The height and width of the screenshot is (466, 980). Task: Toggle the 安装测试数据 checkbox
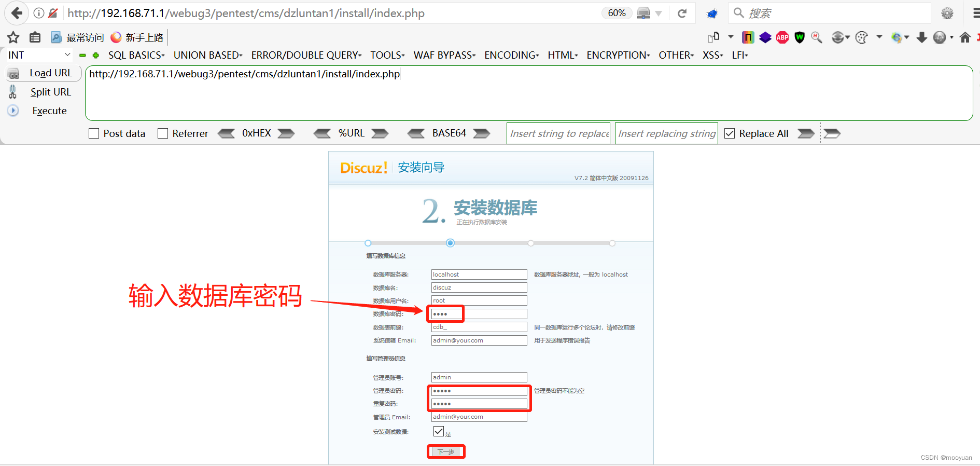coord(439,431)
